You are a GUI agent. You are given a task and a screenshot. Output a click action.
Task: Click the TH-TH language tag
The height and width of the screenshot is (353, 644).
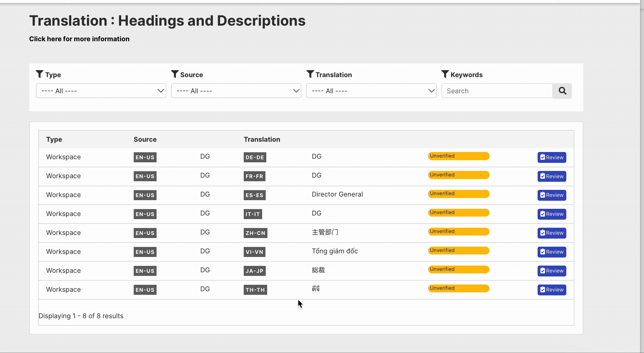point(255,290)
